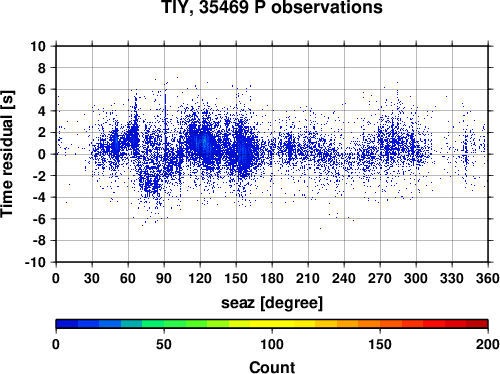This screenshot has width=500, height=374.
Task: Click the y-axis tick label '4'
Action: (42, 111)
